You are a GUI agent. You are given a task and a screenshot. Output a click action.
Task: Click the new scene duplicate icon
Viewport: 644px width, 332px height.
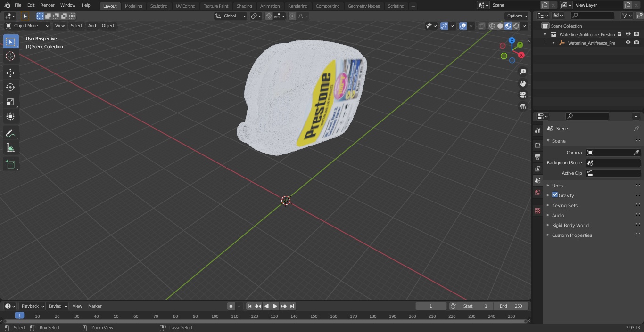[x=545, y=5]
